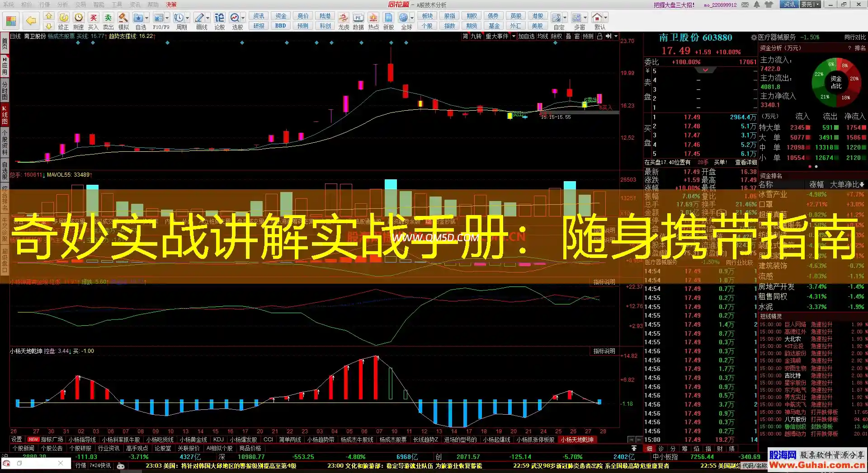Toggle 叠 overlay mode on chart
868x473 pixels.
pos(569,36)
